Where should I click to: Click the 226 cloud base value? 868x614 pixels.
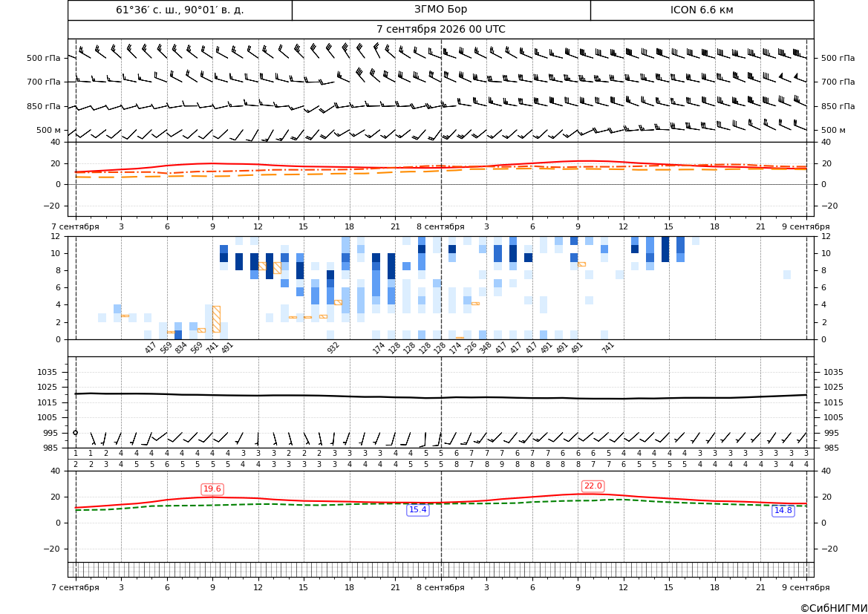click(470, 347)
